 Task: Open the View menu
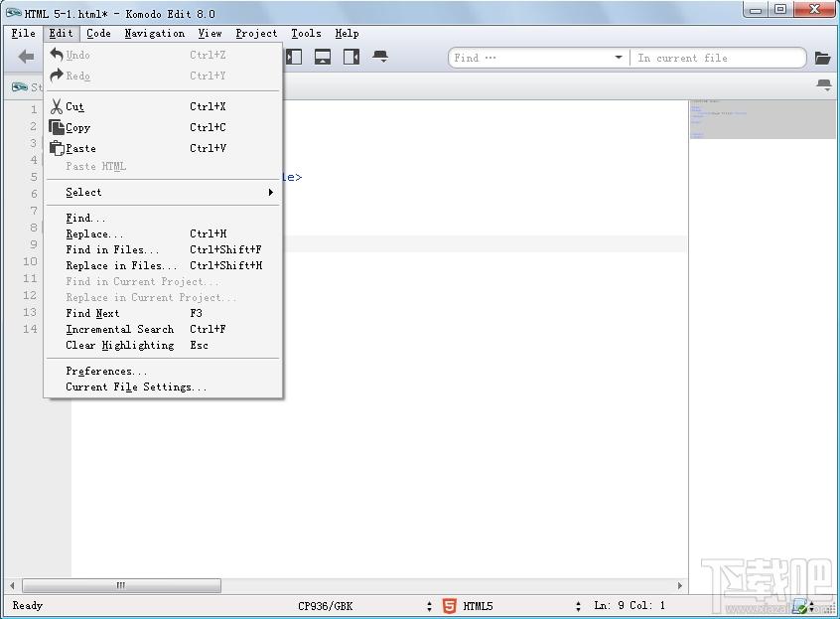point(210,33)
